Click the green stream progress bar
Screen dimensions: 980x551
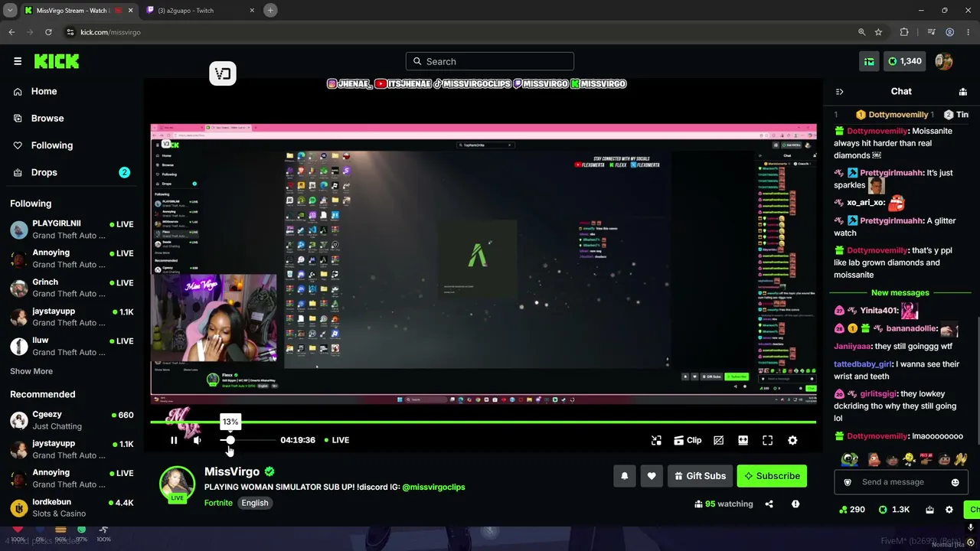[483, 422]
